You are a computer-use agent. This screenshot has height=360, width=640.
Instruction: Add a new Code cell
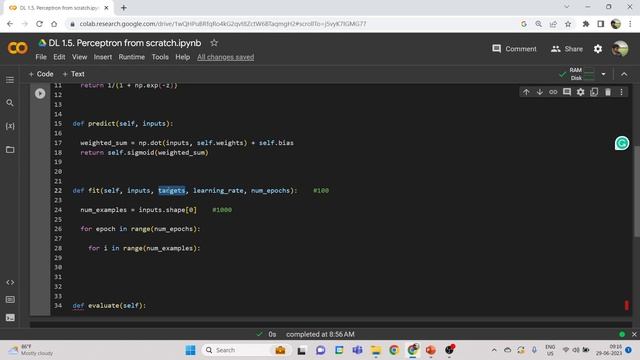coord(41,74)
